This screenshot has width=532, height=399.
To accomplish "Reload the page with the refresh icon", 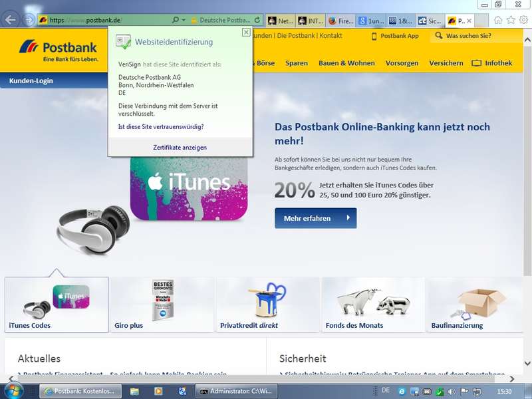I will pos(257,20).
